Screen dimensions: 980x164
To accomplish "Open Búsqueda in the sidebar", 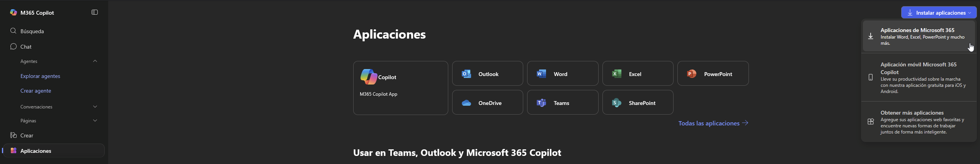I will point(54,31).
